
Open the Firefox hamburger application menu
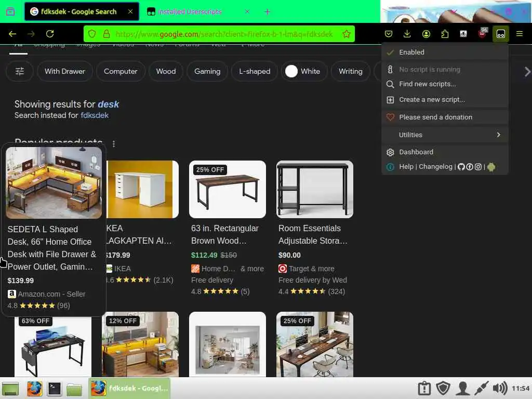coord(519,34)
